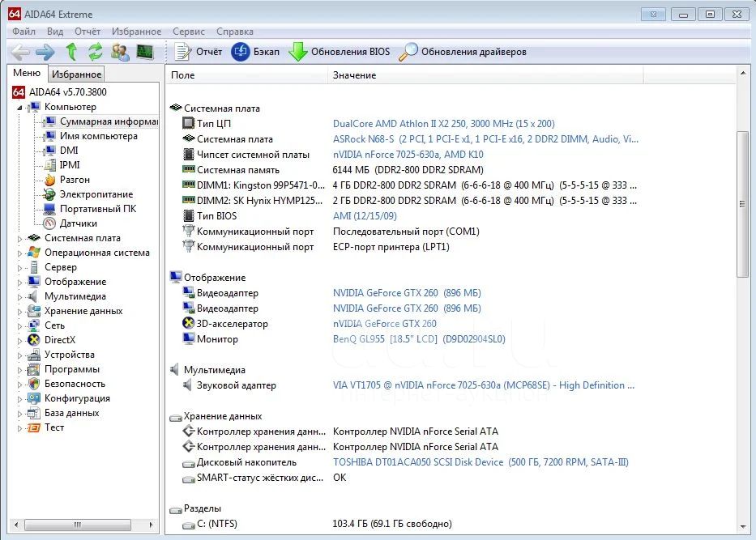Screen dimensions: 756x540
Task: Expand the Отображение tree node
Action: click(x=19, y=283)
